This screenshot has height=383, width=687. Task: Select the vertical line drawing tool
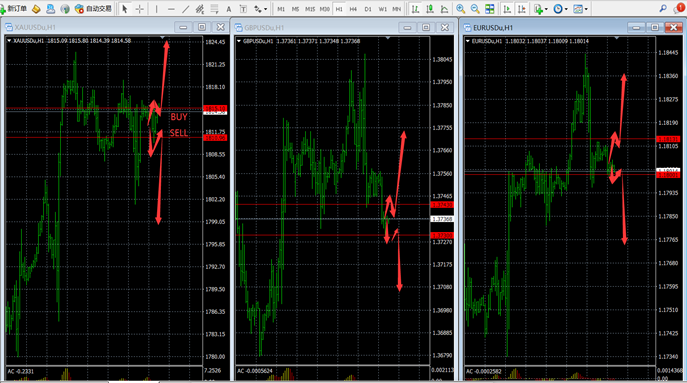156,9
